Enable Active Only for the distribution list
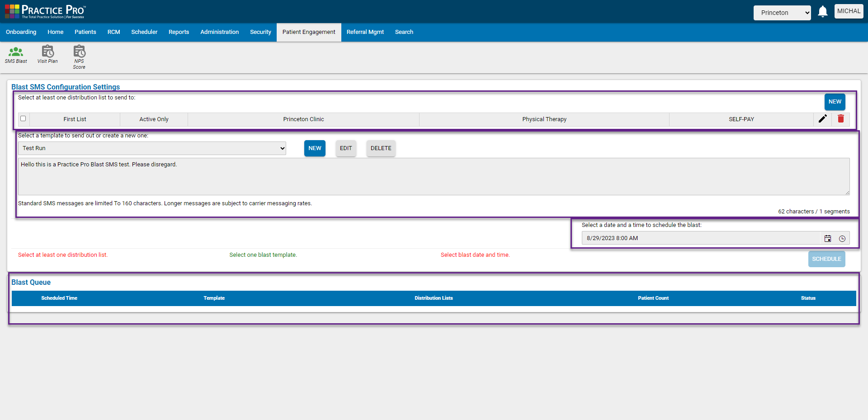The image size is (868, 420). (x=154, y=119)
